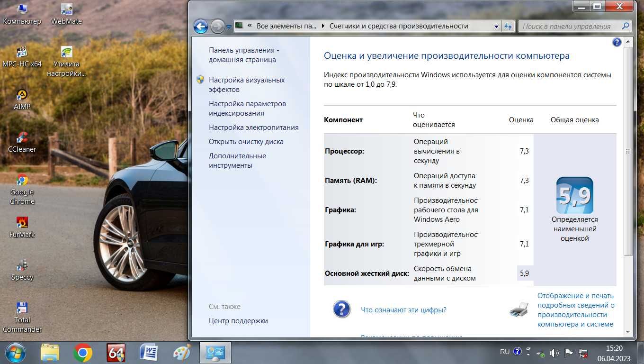Select the Total Commander desktop icon
Image resolution: width=644 pixels, height=364 pixels.
pos(22,318)
